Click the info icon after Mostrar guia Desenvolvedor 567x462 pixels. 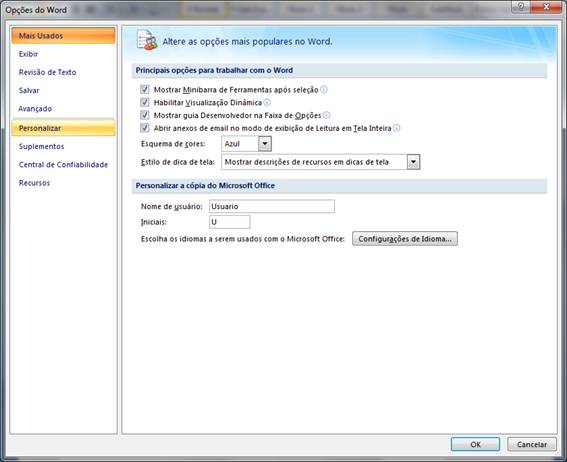coord(326,115)
